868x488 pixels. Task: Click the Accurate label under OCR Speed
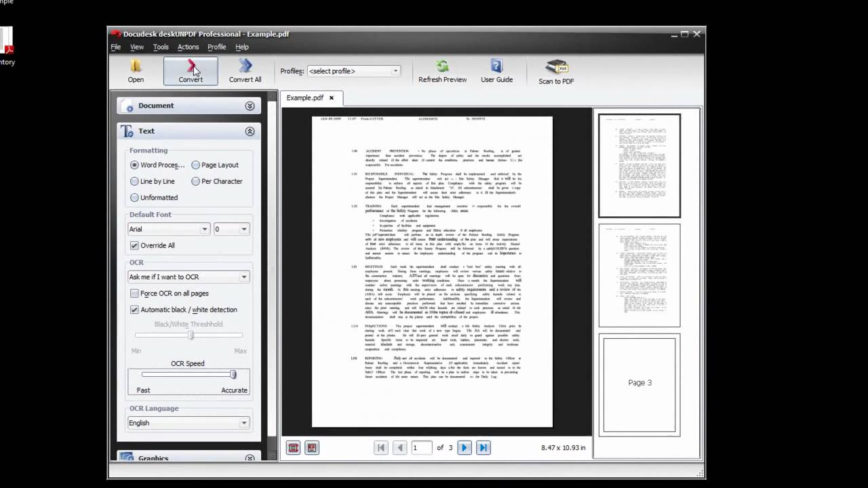(x=235, y=390)
